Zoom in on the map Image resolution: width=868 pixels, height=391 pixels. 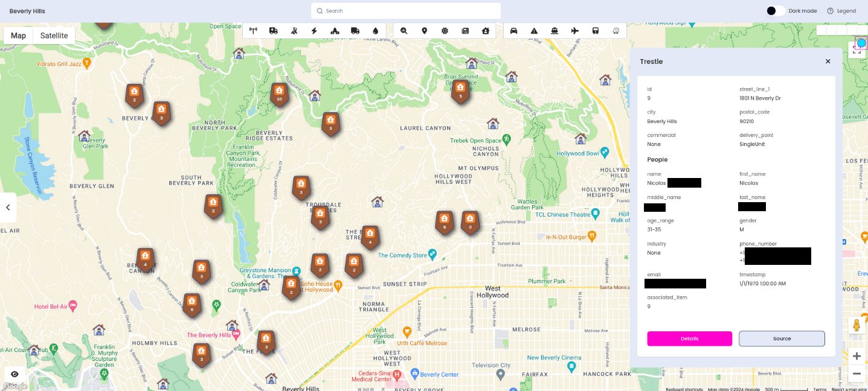tap(857, 356)
